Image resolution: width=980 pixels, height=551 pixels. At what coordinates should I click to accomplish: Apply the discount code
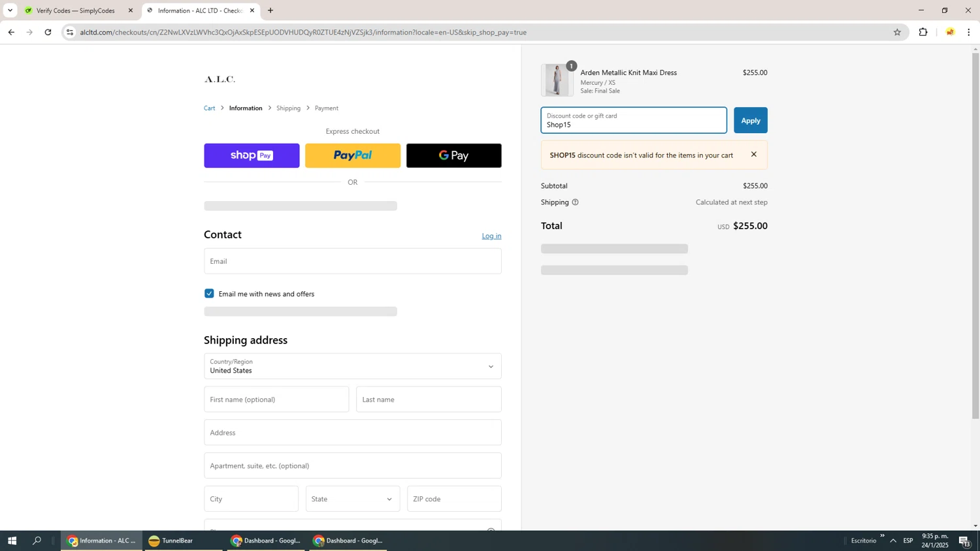pos(751,120)
